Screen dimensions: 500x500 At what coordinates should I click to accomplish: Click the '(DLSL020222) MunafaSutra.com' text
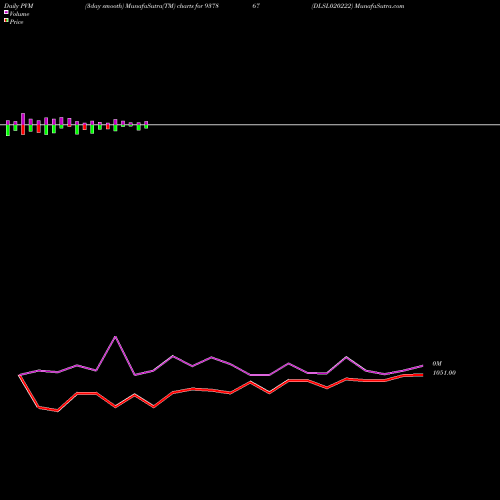(x=358, y=6)
